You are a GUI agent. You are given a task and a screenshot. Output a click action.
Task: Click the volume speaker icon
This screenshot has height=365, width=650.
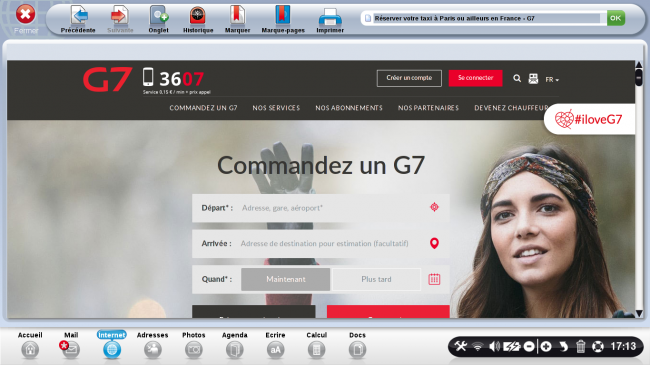click(x=494, y=346)
